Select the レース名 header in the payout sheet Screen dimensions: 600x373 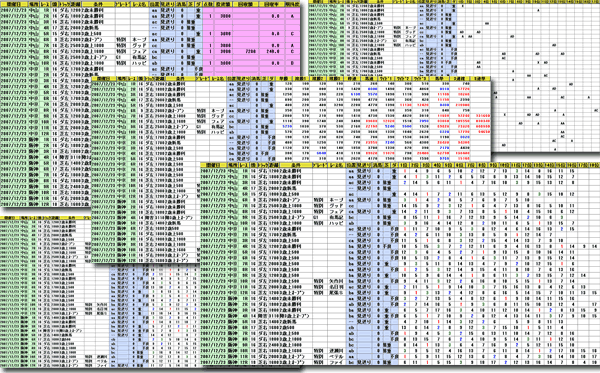(x=218, y=78)
